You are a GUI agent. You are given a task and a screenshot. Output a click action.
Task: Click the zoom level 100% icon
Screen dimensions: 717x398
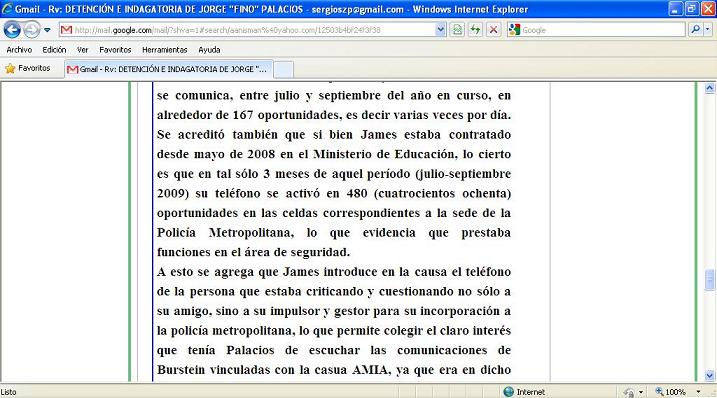670,392
